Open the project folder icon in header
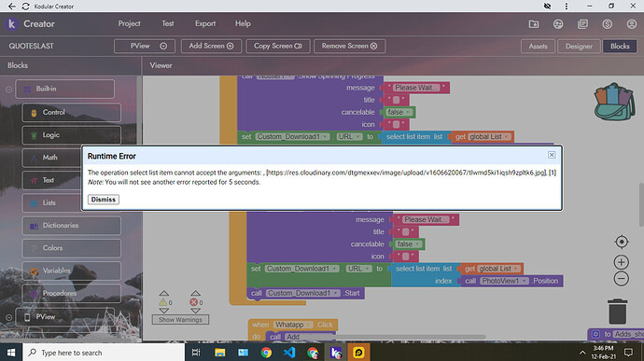Image resolution: width=644 pixels, height=361 pixels. pos(534,24)
